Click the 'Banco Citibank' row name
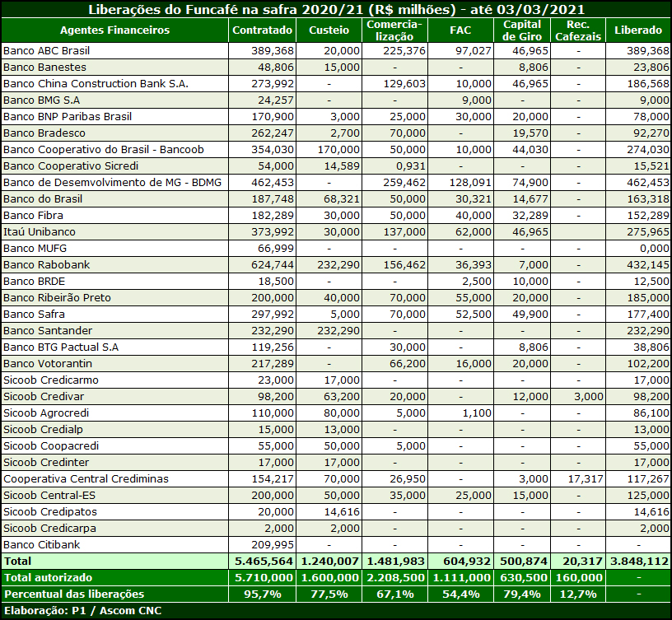The image size is (672, 620). 41,545
